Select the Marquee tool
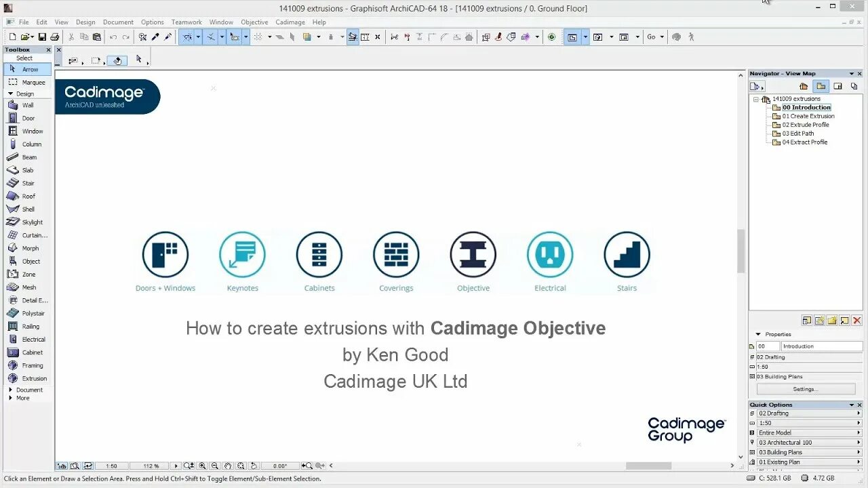868x488 pixels. point(27,82)
